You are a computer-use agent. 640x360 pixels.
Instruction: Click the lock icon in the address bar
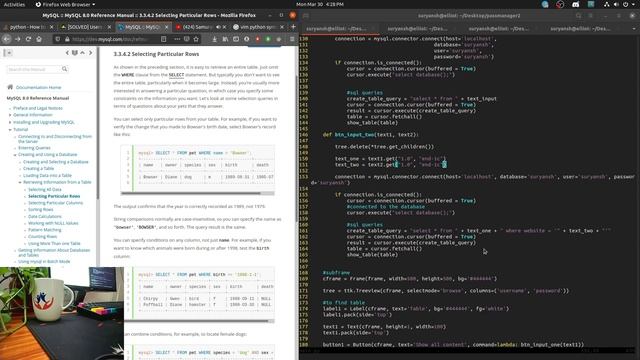tap(67, 39)
